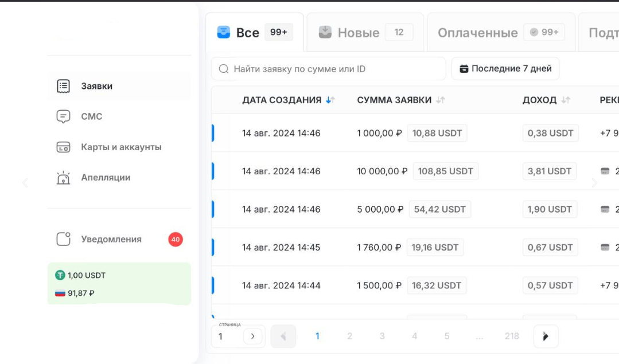
Task: Open the Заявки sidebar section
Action: 119,86
